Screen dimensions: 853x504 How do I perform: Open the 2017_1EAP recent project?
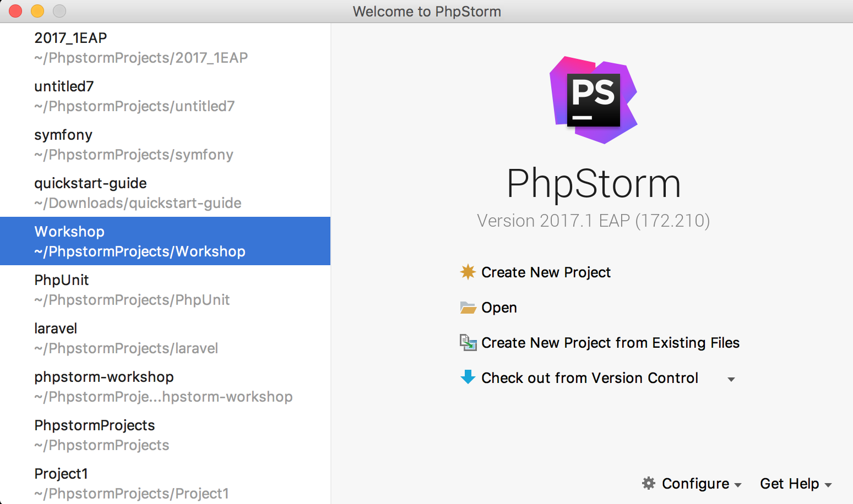click(x=141, y=47)
